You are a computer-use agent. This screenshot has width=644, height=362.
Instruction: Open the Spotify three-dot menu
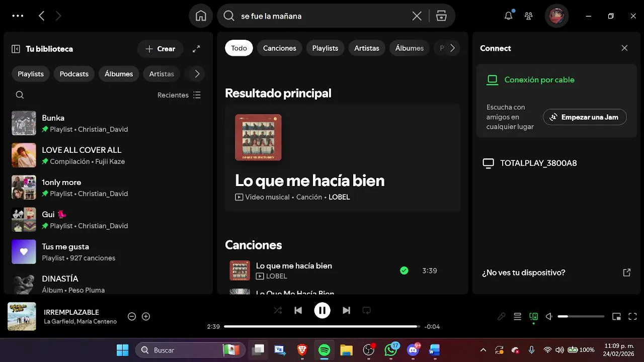click(18, 16)
